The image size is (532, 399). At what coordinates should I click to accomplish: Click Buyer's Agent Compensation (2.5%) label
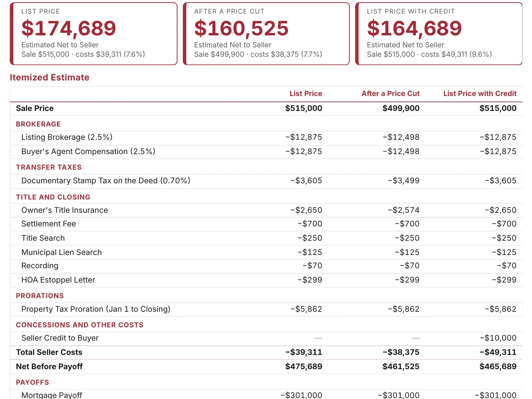88,151
